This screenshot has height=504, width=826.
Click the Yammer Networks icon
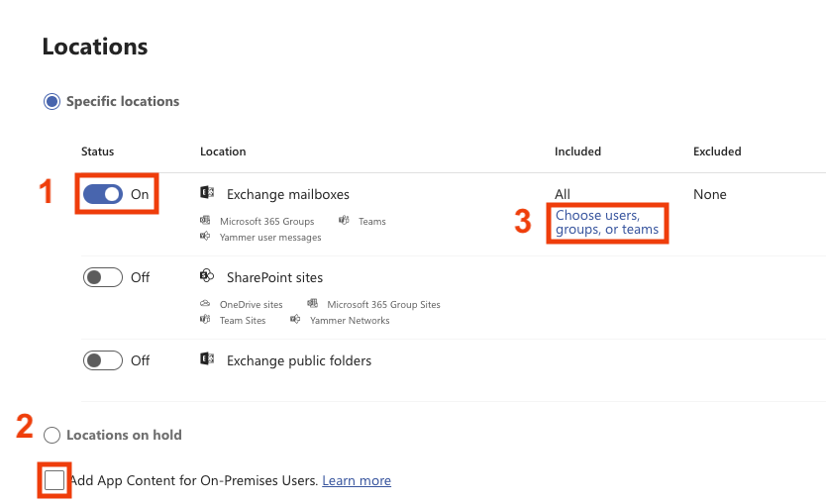click(295, 320)
